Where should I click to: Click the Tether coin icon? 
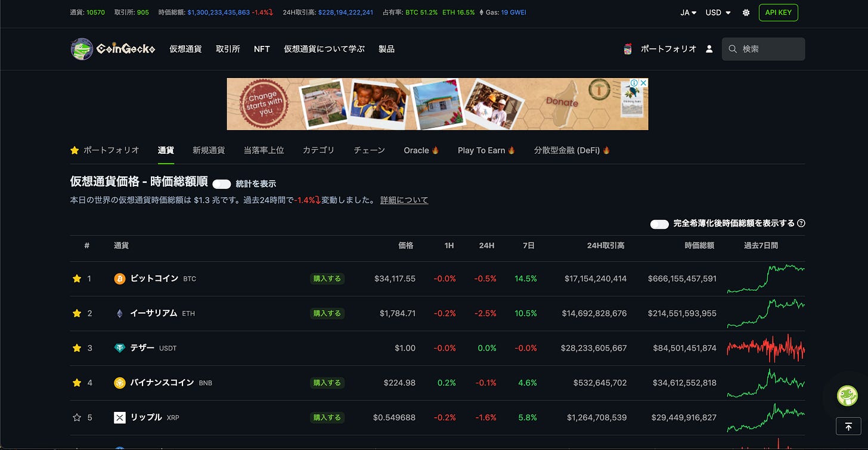pyautogui.click(x=120, y=348)
